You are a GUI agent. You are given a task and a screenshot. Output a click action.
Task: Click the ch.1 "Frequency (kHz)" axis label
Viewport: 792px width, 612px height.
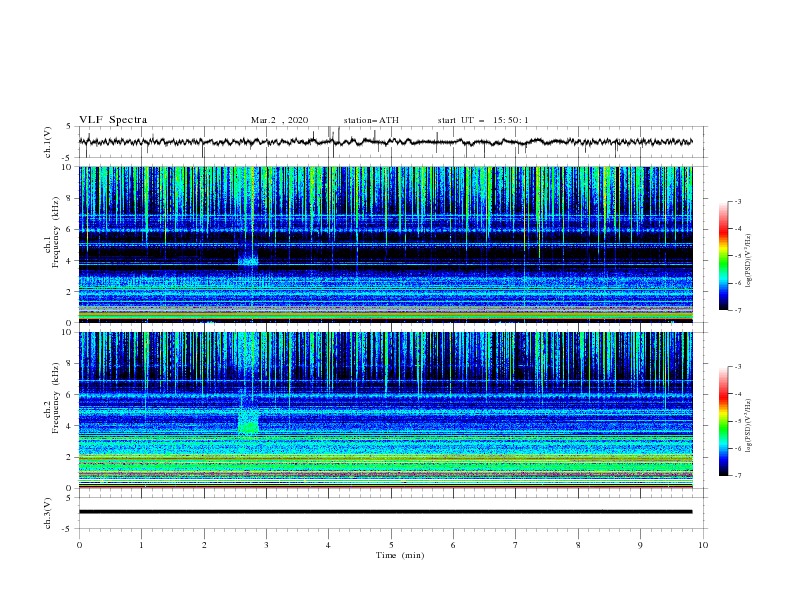[x=55, y=233]
